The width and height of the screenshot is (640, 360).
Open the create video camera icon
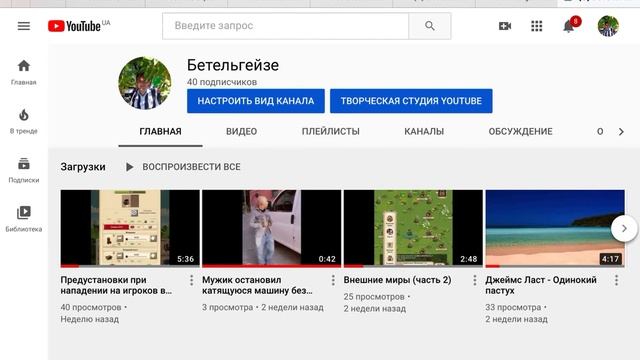[505, 26]
